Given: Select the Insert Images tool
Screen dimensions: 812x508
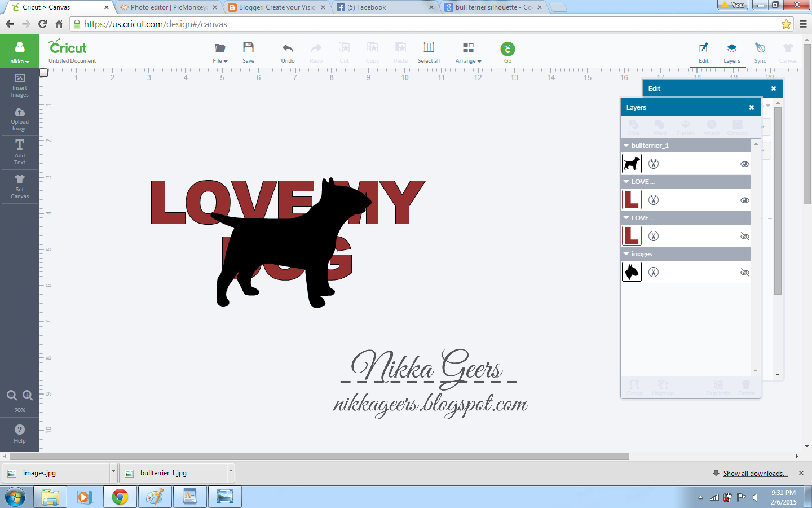Looking at the screenshot, I should [x=20, y=86].
